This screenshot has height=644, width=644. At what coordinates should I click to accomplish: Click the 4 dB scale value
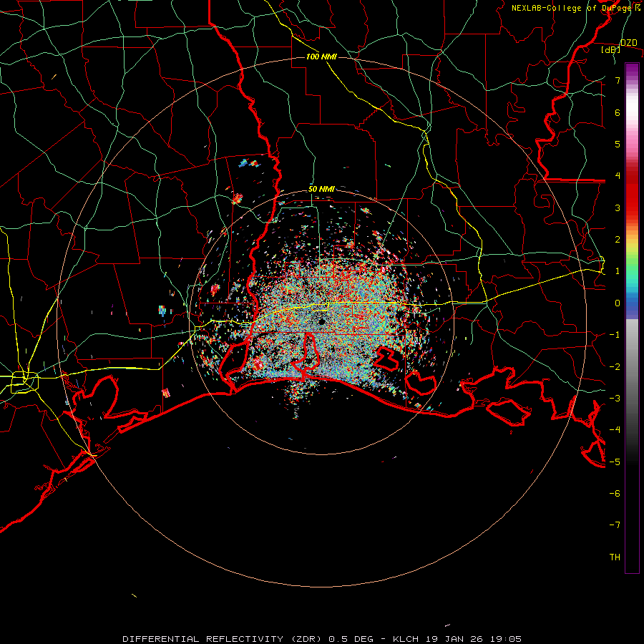tap(618, 176)
